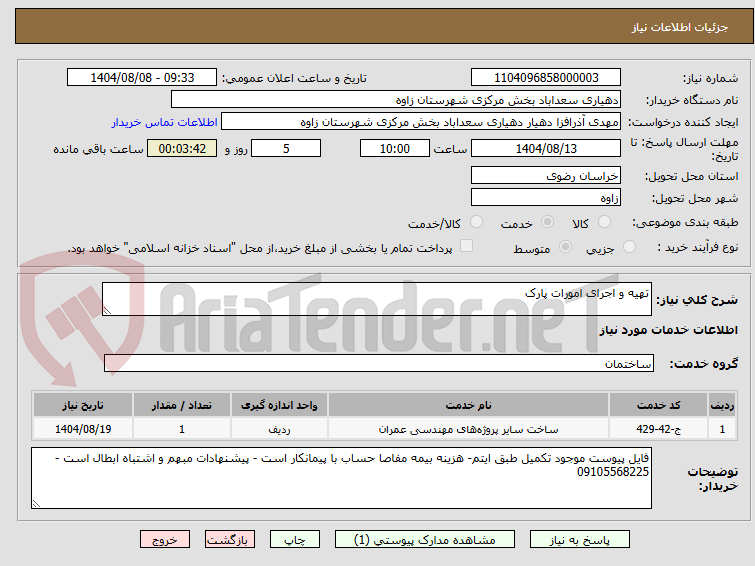Select the کالا/خدمت radio button
755x566 pixels.
tap(476, 222)
